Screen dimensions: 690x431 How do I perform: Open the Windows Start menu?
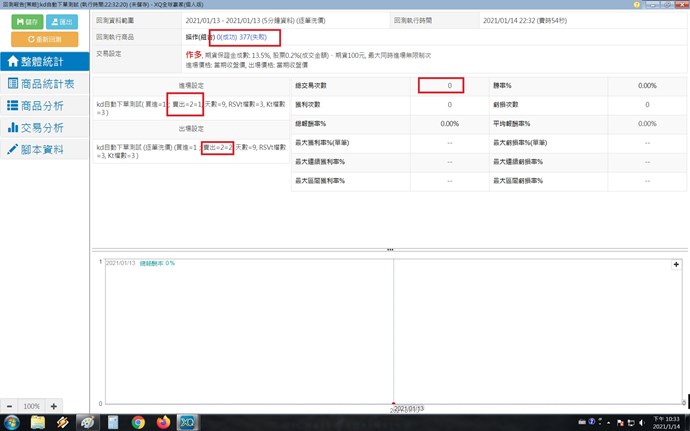tap(10, 422)
